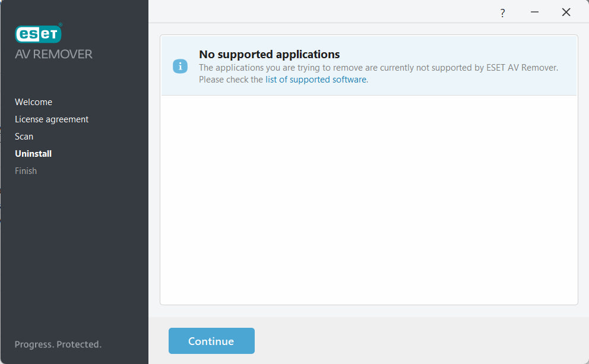
Task: Select the Welcome step in the sidebar
Action: pos(33,102)
